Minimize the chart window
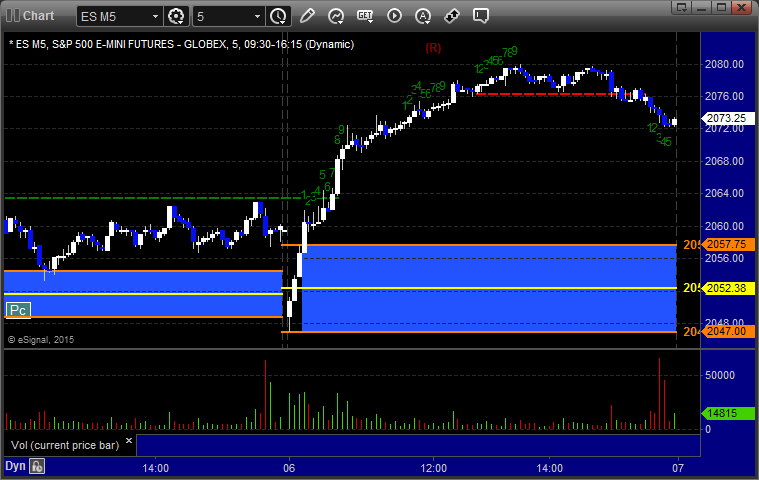Image resolution: width=759 pixels, height=480 pixels. pos(701,7)
